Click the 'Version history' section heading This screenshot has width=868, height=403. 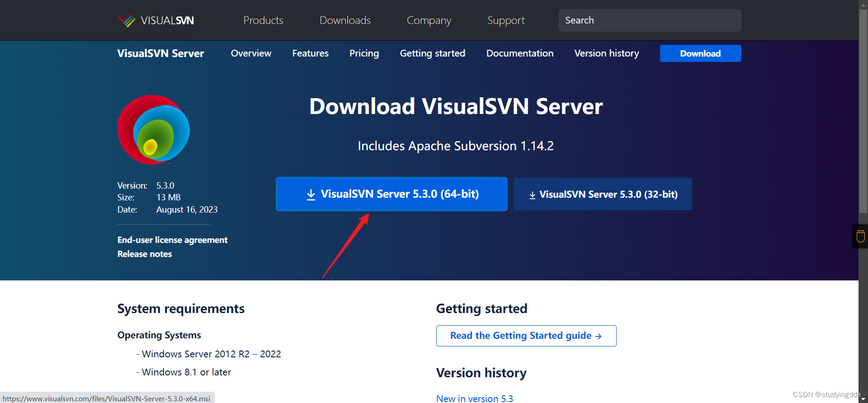[481, 373]
